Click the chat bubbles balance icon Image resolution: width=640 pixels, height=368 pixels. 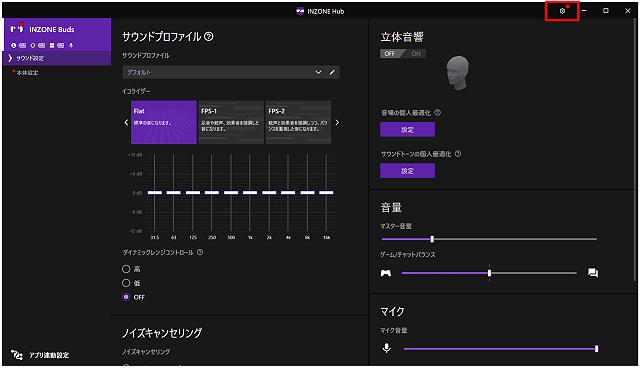(593, 273)
